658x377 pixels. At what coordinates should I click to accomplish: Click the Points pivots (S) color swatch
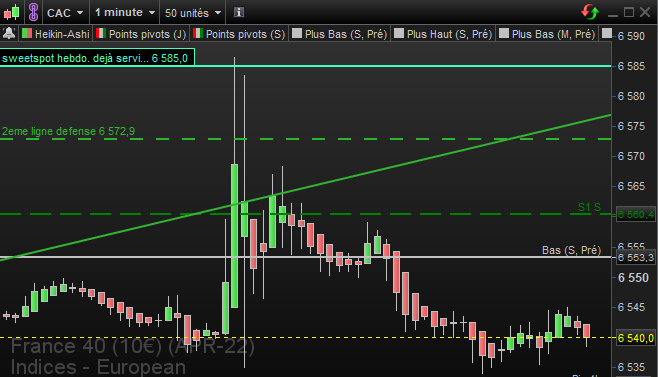coord(198,33)
